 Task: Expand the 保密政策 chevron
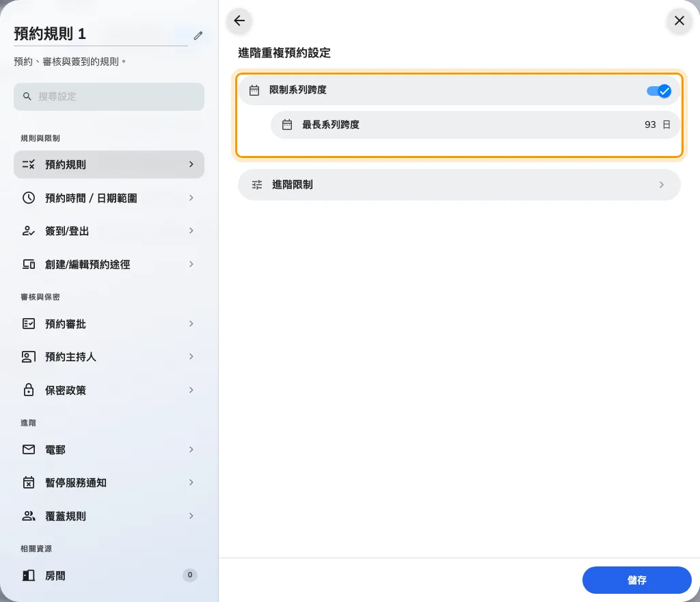click(x=191, y=390)
